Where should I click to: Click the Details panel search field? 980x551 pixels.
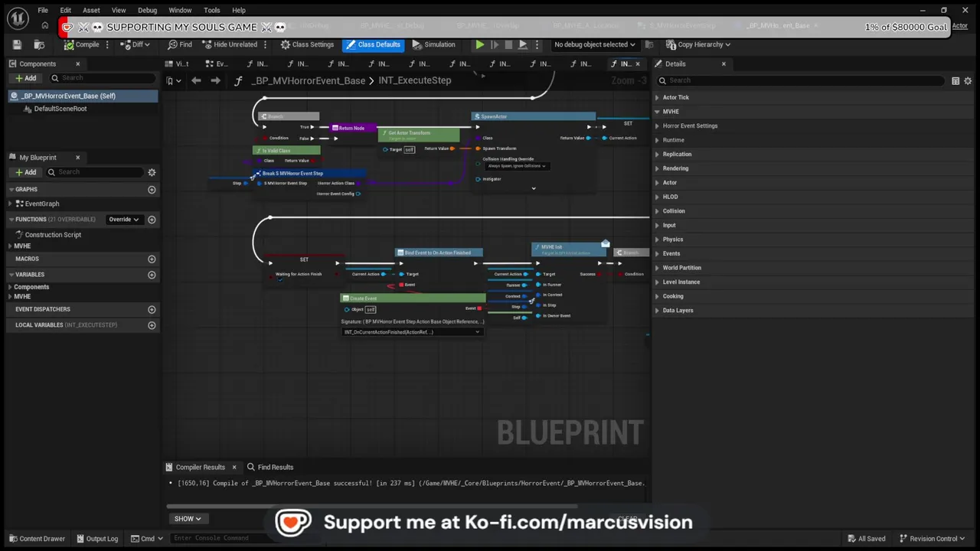click(x=800, y=80)
